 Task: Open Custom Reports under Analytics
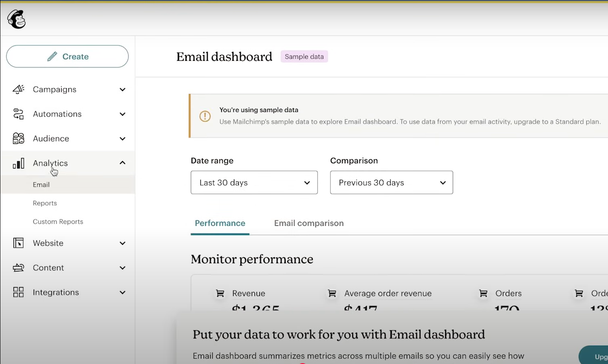tap(58, 222)
